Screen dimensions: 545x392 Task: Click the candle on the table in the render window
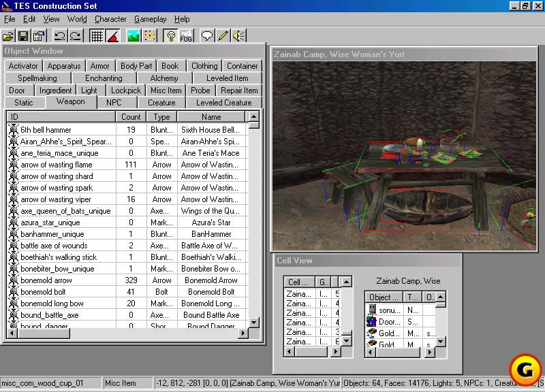click(420, 144)
